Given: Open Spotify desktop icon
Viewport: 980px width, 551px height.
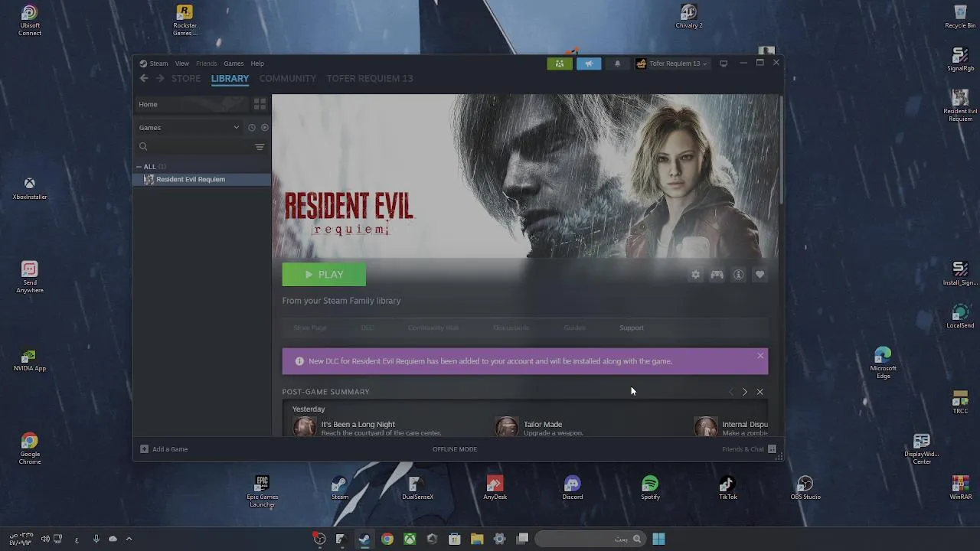Looking at the screenshot, I should coord(650,488).
